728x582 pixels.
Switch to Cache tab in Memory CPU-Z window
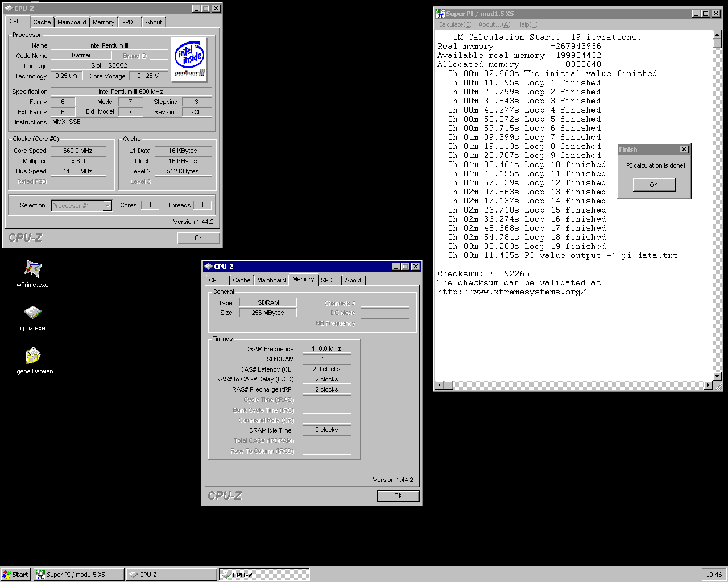242,280
